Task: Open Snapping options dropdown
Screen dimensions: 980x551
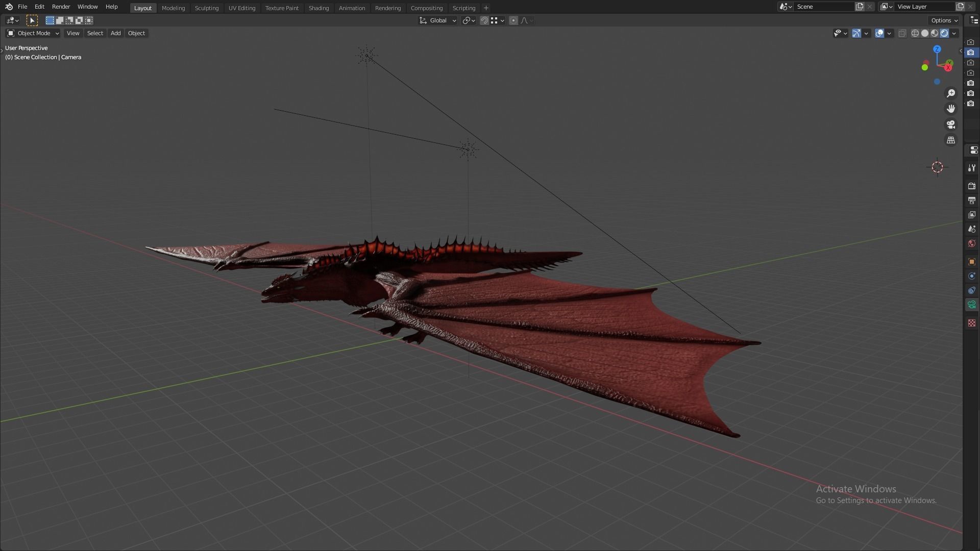Action: coord(497,20)
